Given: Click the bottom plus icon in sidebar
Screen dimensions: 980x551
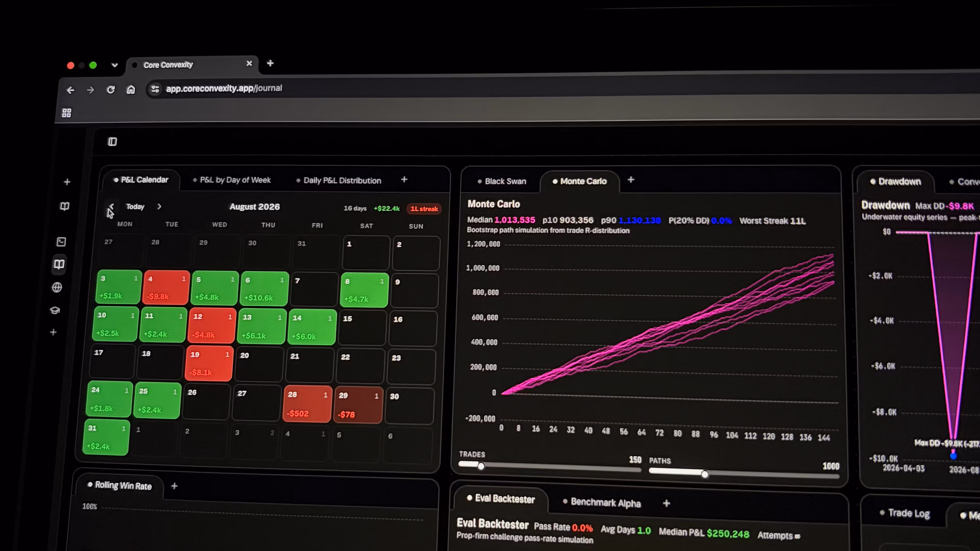Looking at the screenshot, I should click(x=53, y=332).
